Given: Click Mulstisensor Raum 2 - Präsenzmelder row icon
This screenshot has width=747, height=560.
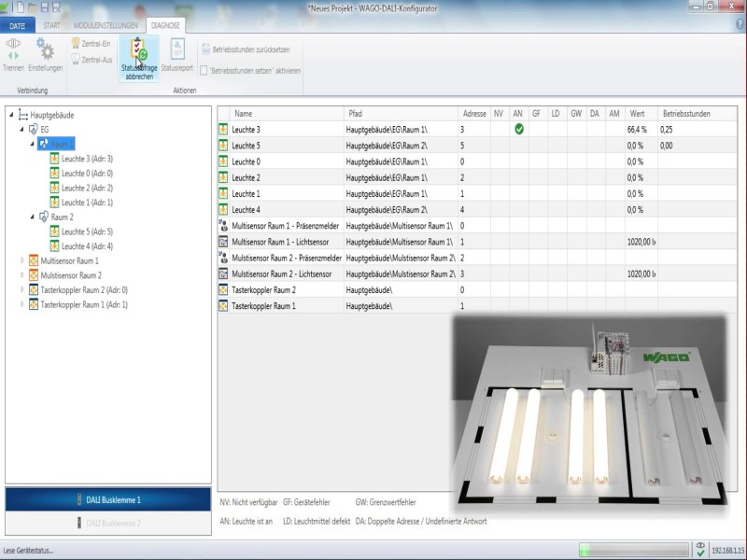Looking at the screenshot, I should click(x=223, y=258).
